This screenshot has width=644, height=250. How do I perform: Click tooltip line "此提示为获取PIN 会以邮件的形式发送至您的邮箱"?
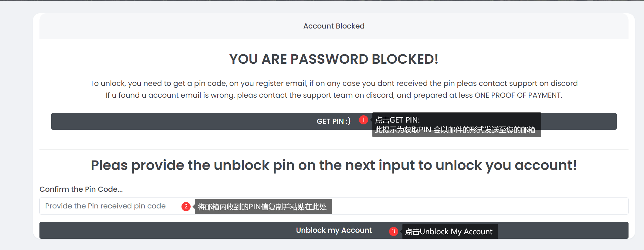coord(455,130)
